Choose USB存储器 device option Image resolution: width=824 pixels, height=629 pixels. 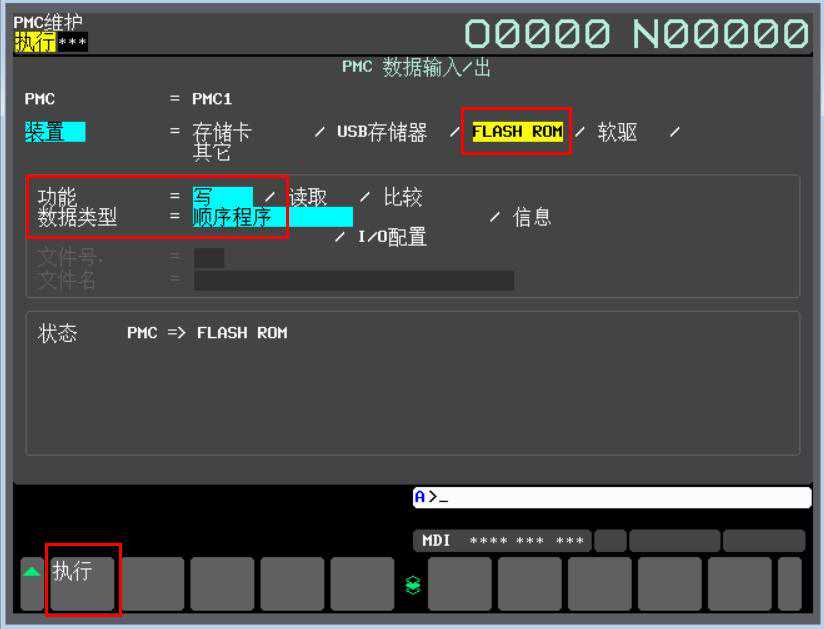tap(381, 132)
